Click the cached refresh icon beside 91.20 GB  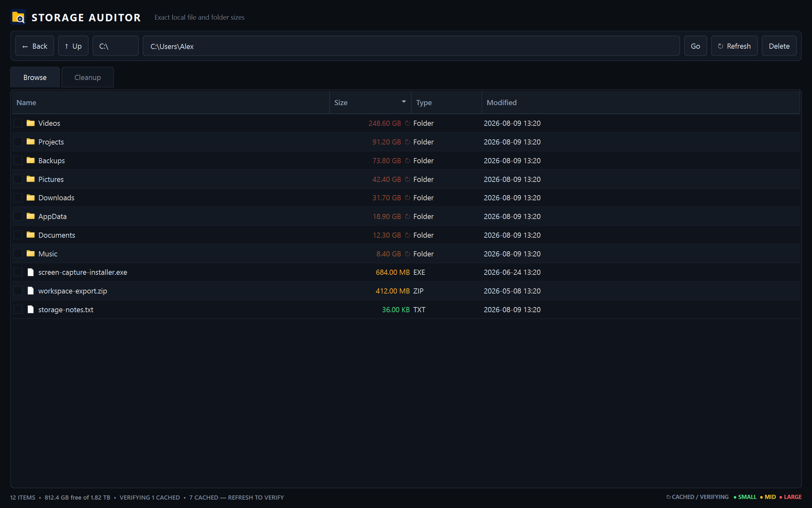coord(407,142)
